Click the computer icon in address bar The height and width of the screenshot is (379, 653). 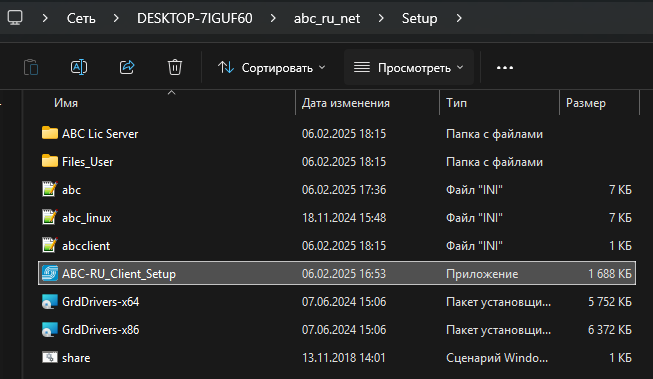click(15, 18)
